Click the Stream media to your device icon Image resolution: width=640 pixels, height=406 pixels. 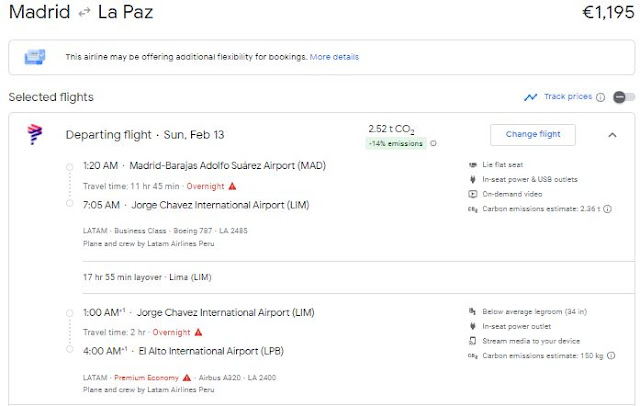(472, 340)
